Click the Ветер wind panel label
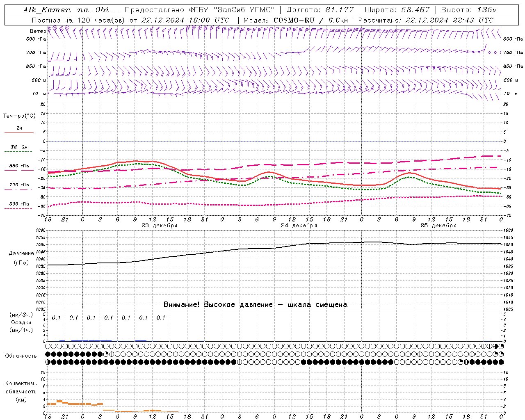 tap(38, 31)
